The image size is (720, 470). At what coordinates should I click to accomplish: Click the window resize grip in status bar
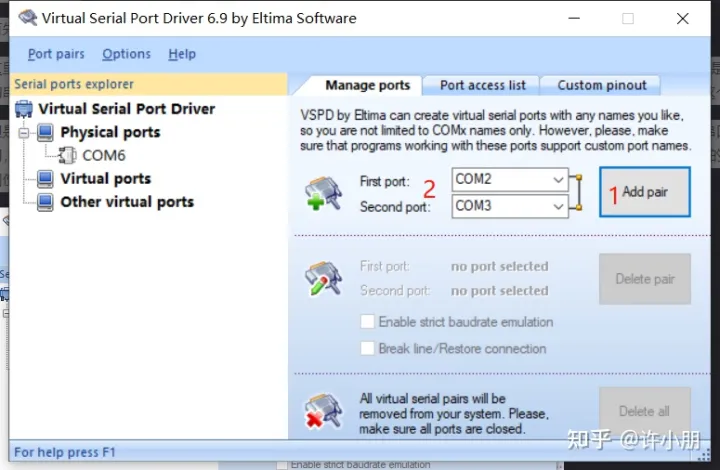704,455
